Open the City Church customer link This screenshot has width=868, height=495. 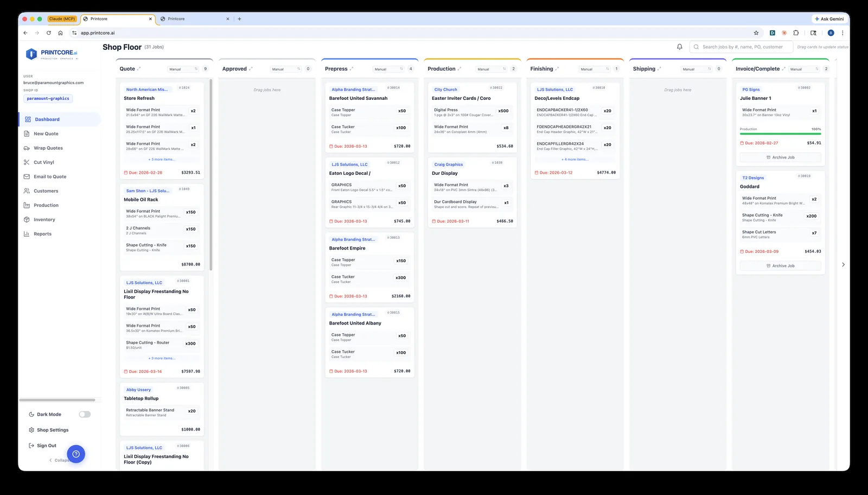tap(445, 90)
